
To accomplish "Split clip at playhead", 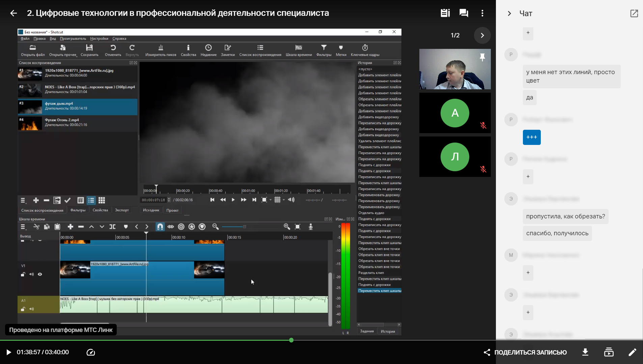I will click(112, 227).
